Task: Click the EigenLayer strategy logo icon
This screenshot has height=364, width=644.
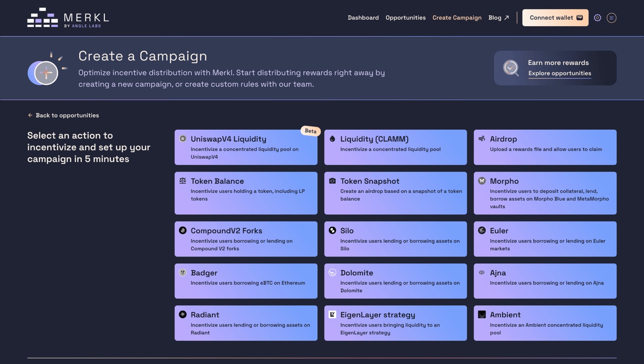Action: click(332, 314)
